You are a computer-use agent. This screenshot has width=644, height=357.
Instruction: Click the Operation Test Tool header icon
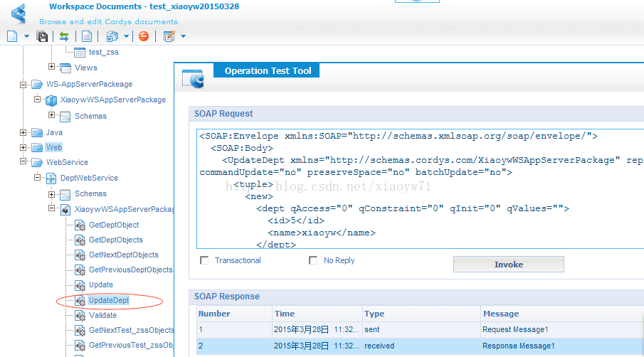pyautogui.click(x=193, y=78)
